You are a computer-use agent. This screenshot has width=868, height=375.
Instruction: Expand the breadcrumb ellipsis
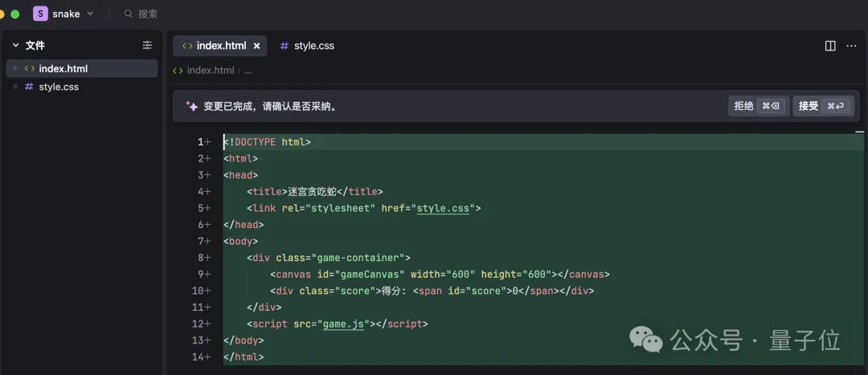click(x=248, y=71)
